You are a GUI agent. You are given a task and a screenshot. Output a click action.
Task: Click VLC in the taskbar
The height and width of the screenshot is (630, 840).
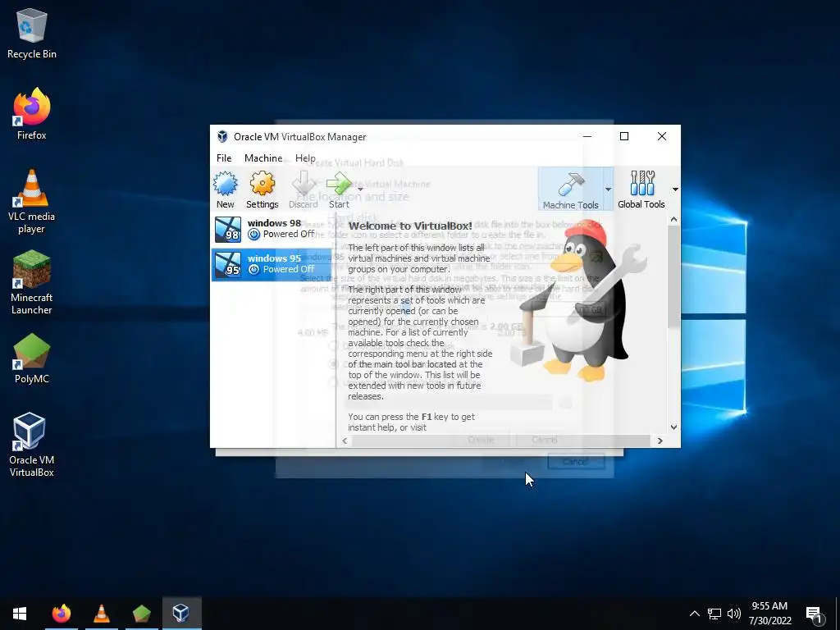(x=101, y=614)
